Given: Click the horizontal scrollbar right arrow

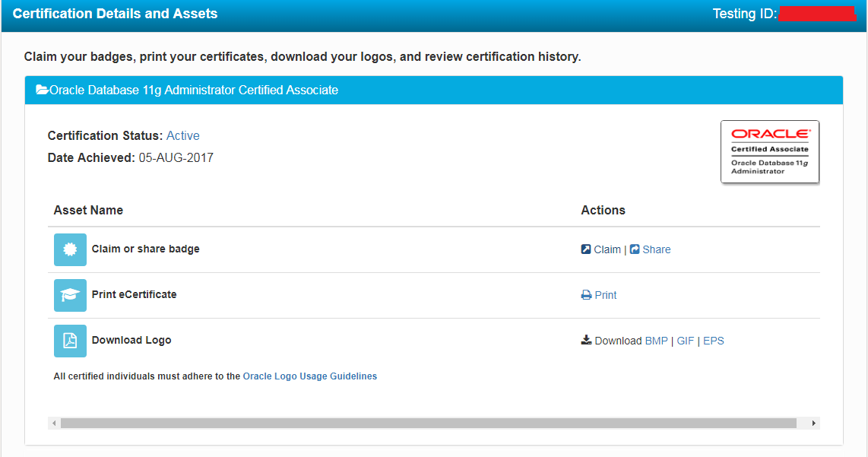Looking at the screenshot, I should (814, 424).
